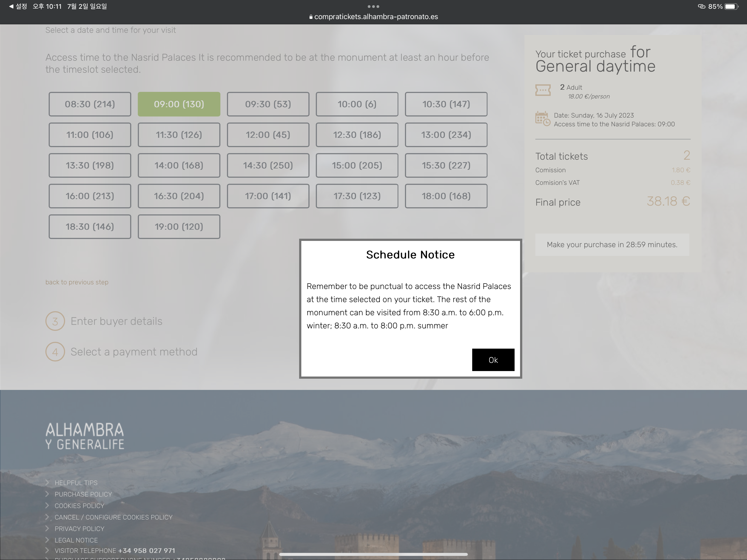Open Enter buyer details step
The width and height of the screenshot is (747, 560).
pyautogui.click(x=116, y=321)
